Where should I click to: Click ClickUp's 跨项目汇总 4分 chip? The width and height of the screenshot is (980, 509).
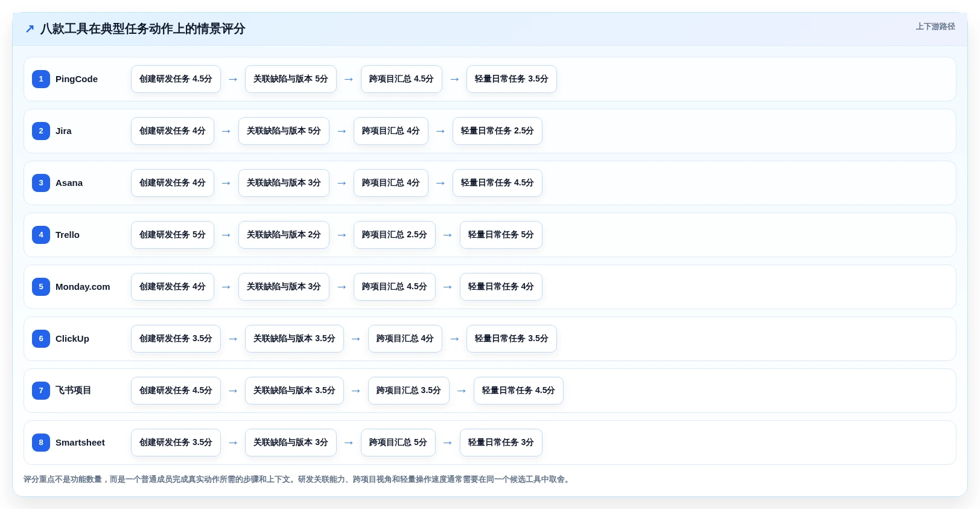(x=405, y=339)
